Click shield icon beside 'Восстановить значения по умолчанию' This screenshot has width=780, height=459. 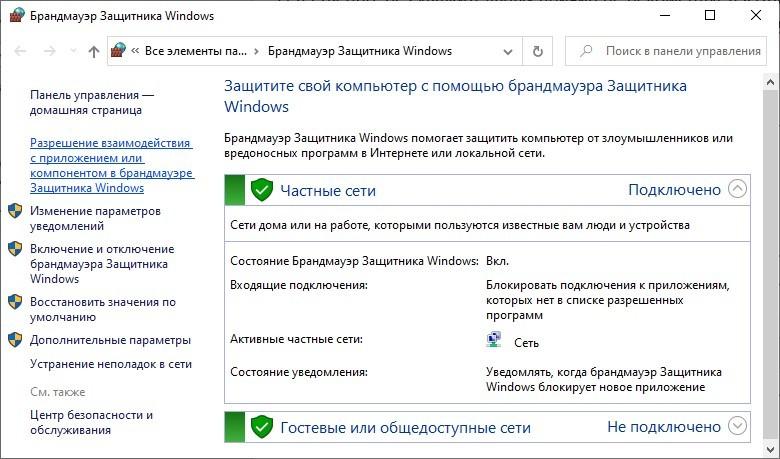tap(15, 301)
